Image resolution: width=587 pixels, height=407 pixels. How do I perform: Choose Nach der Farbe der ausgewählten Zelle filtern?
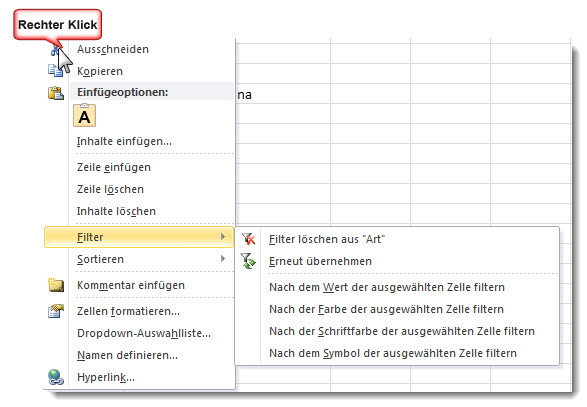386,310
